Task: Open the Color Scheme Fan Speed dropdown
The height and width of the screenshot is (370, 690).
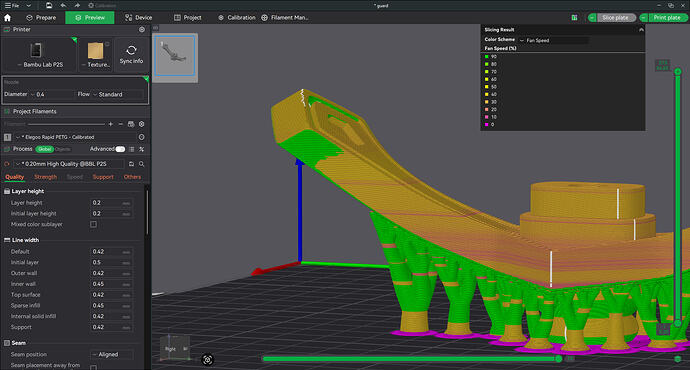Action: 553,40
